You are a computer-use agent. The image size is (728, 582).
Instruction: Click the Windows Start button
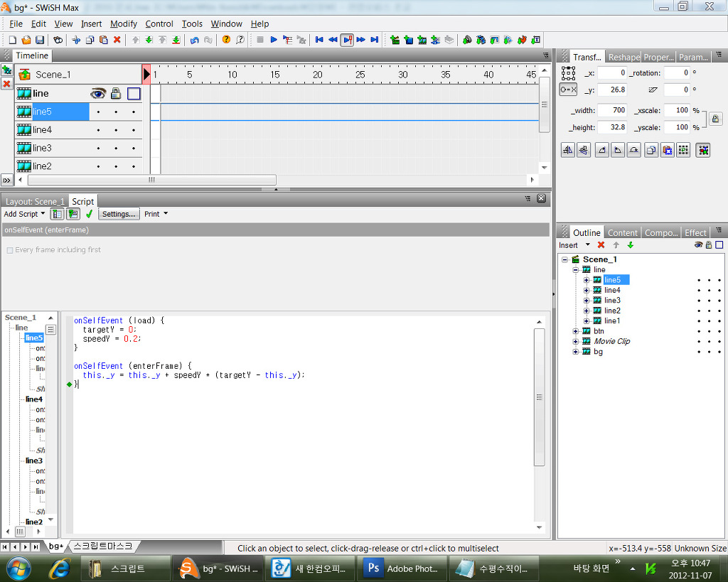pos(18,568)
